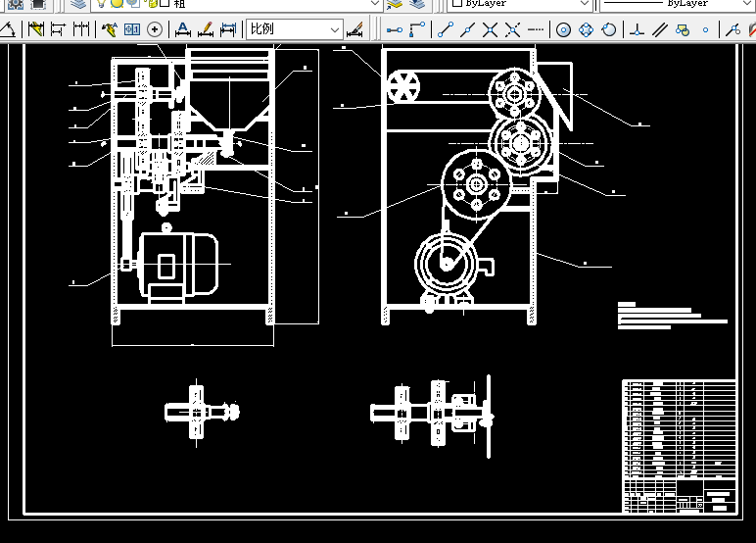Enable Midpoint object snap
Viewport: 756px width, 543px height.
[467, 29]
